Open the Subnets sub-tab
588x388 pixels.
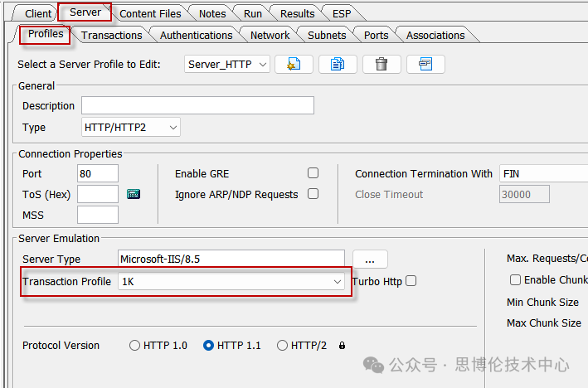pos(327,36)
